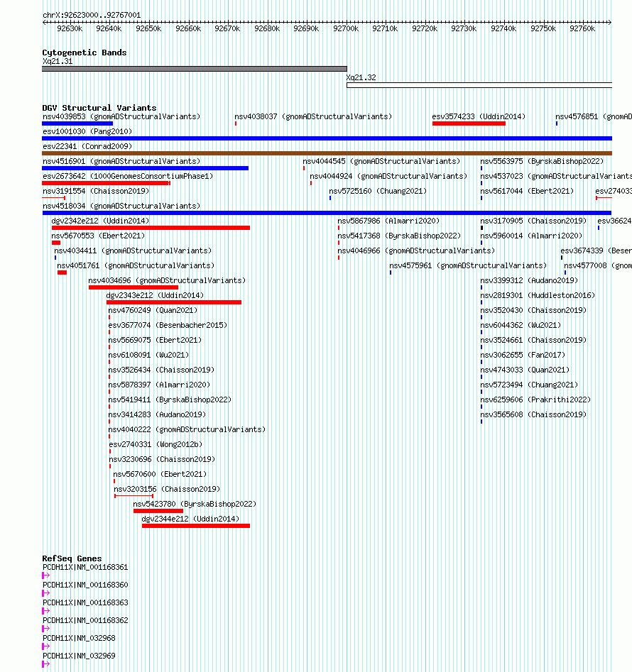632x672 pixels.
Task: Open nsv5563975 (ByrskaBishop2022) variant
Action: point(542,161)
